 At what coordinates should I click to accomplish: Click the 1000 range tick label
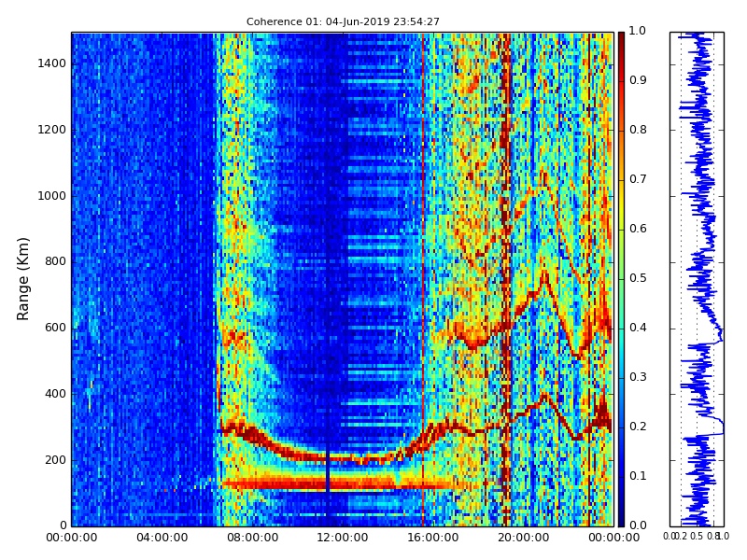tap(51, 196)
